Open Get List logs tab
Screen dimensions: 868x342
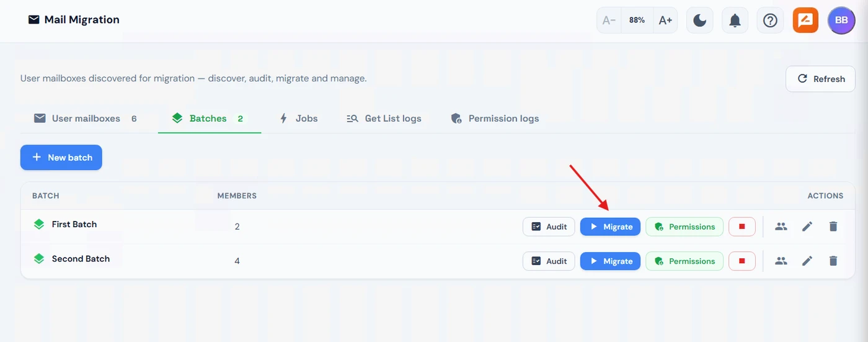(x=384, y=118)
